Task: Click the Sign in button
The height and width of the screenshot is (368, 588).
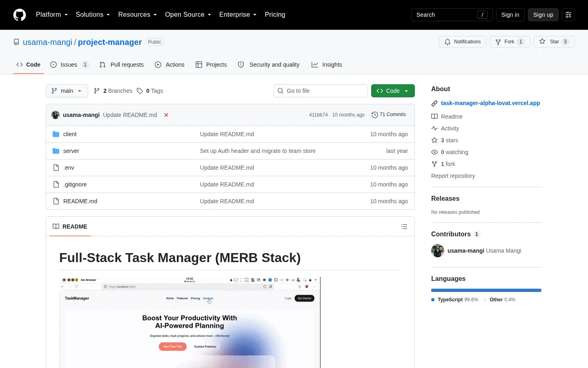Action: point(510,15)
